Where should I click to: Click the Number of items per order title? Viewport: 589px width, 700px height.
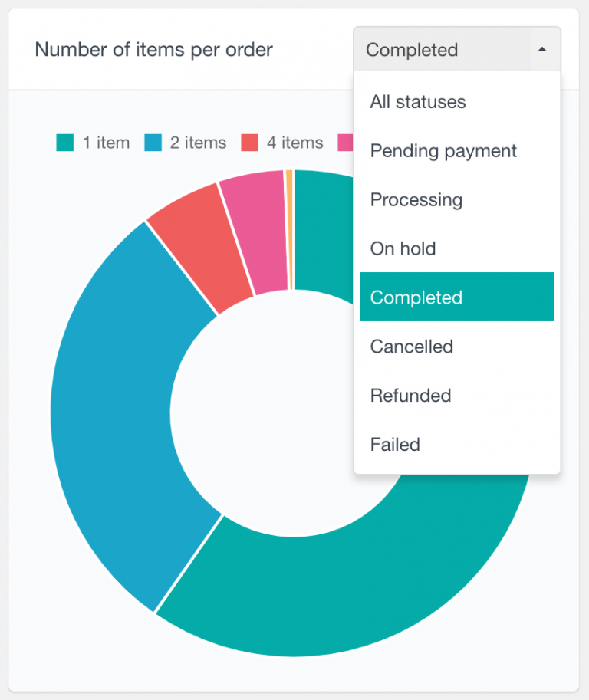153,49
